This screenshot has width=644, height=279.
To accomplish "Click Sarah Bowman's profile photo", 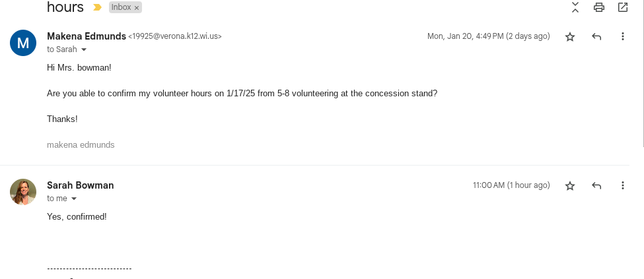I will [23, 192].
